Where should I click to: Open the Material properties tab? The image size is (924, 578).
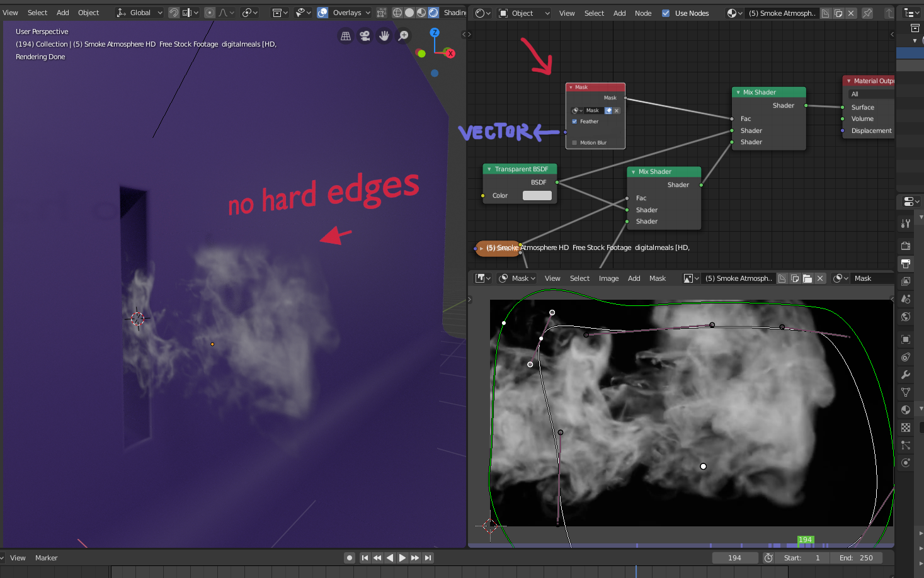tap(906, 410)
